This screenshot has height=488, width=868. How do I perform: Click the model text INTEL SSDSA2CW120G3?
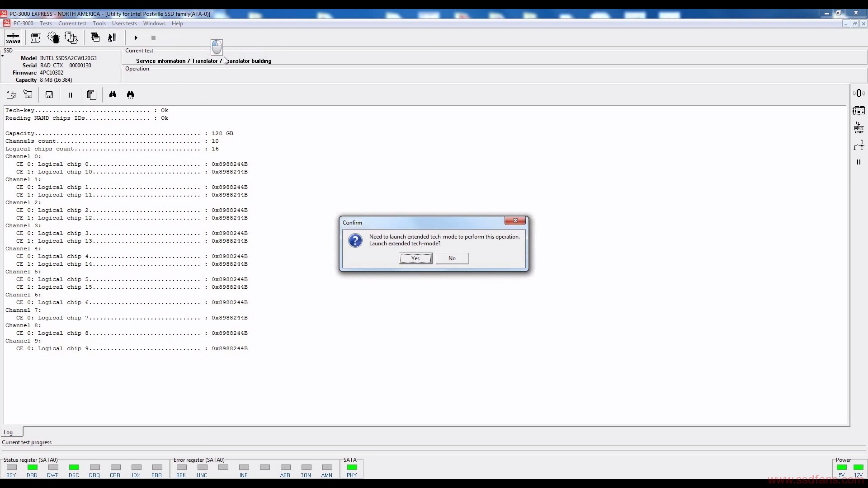[68, 58]
